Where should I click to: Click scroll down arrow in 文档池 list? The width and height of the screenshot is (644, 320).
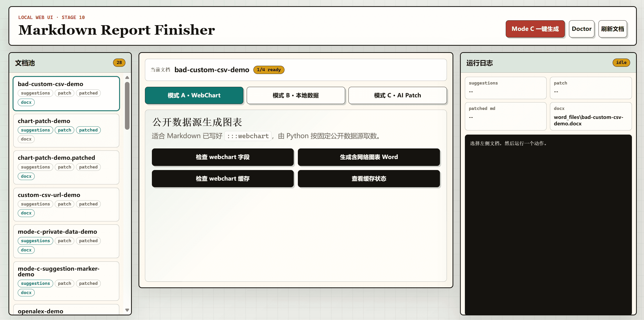[127, 310]
